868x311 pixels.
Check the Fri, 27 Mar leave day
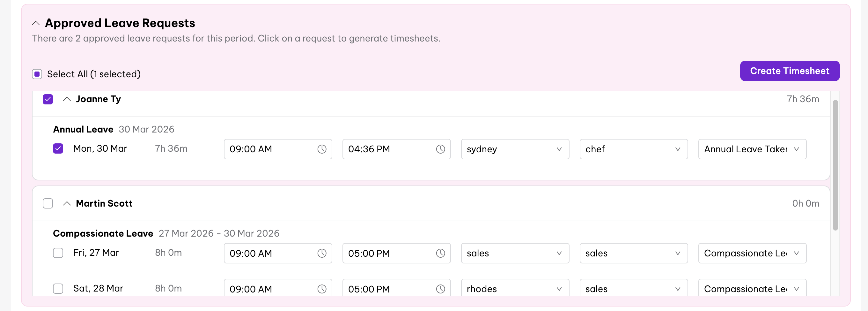pyautogui.click(x=58, y=253)
